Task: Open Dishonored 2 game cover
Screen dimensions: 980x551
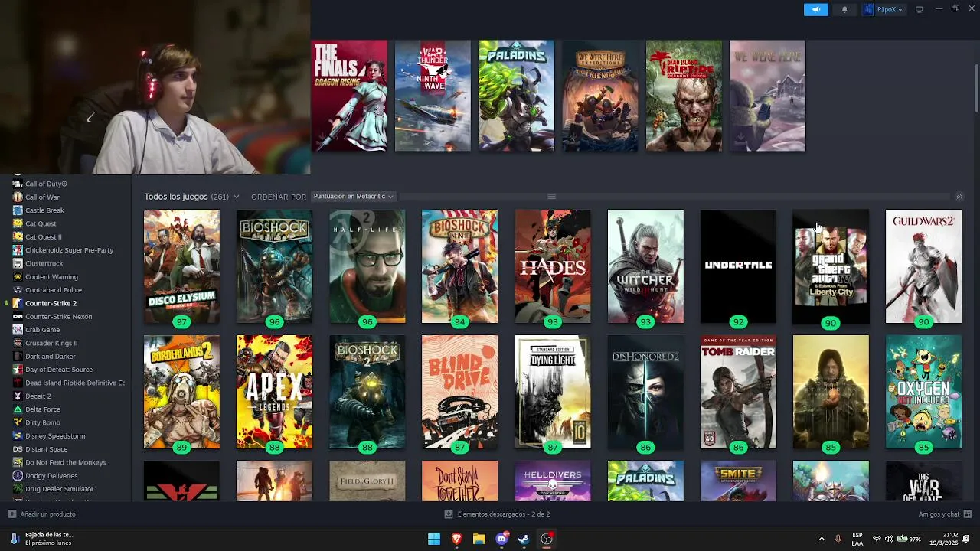Action: point(645,392)
